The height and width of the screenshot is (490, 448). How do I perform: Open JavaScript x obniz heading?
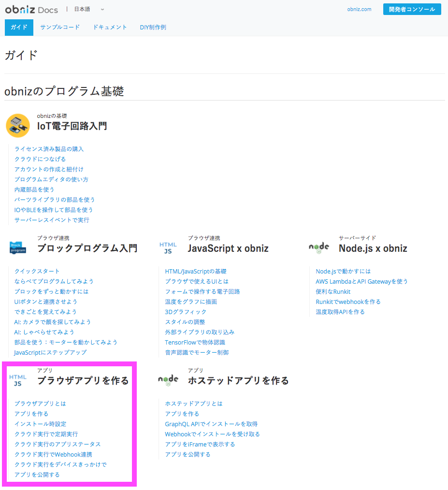click(228, 248)
